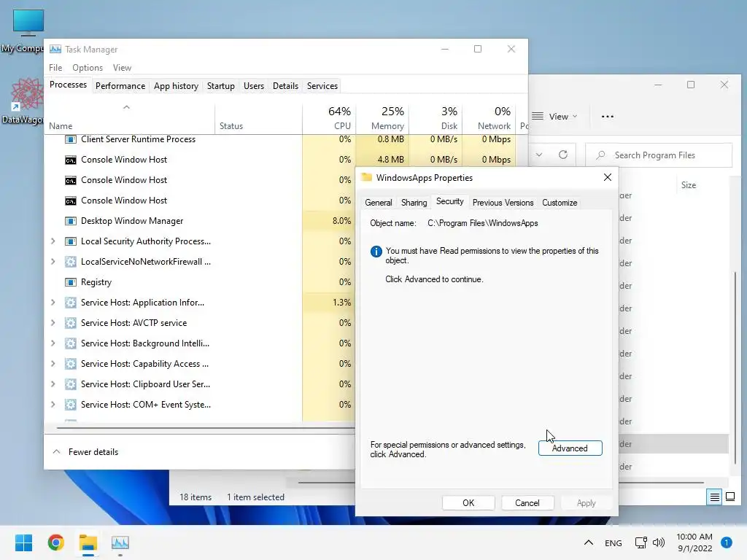Open the Previous Versions tab
Image resolution: width=747 pixels, height=560 pixels.
click(x=503, y=203)
